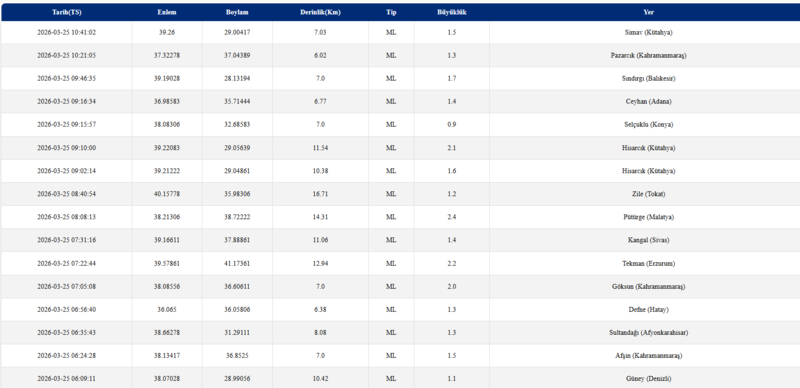The width and height of the screenshot is (800, 388).
Task: Select the depth value 14.31
Action: tap(320, 217)
